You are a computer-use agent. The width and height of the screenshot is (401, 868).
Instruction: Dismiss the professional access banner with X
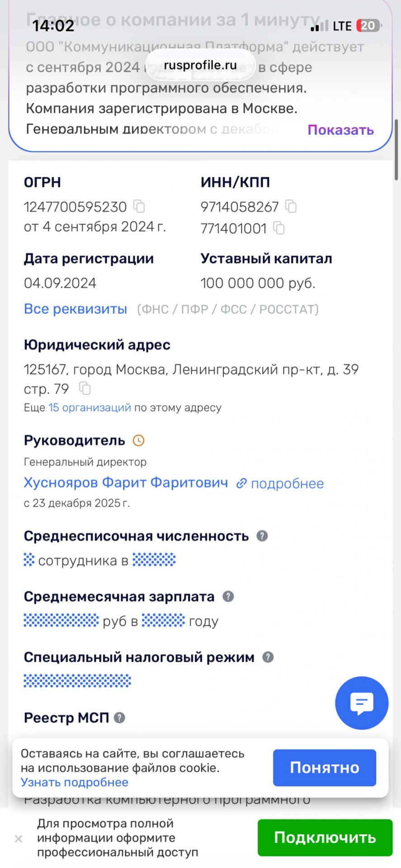[19, 839]
